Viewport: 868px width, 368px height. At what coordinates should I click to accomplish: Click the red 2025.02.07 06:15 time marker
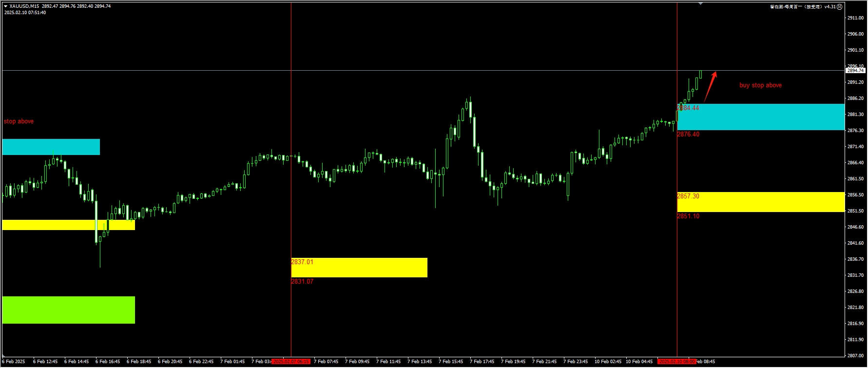click(x=291, y=362)
